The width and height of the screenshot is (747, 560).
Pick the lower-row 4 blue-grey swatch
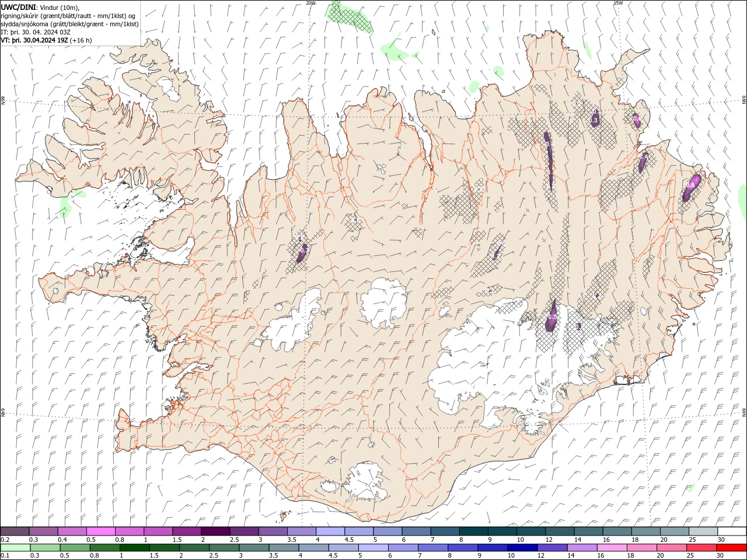click(313, 548)
